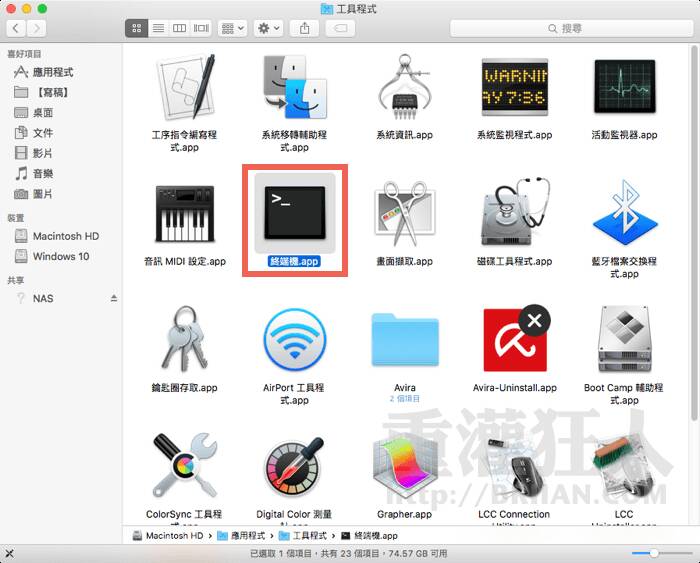This screenshot has height=563, width=700.
Task: Click the 工具程式 window title folder icon
Action: tap(327, 8)
